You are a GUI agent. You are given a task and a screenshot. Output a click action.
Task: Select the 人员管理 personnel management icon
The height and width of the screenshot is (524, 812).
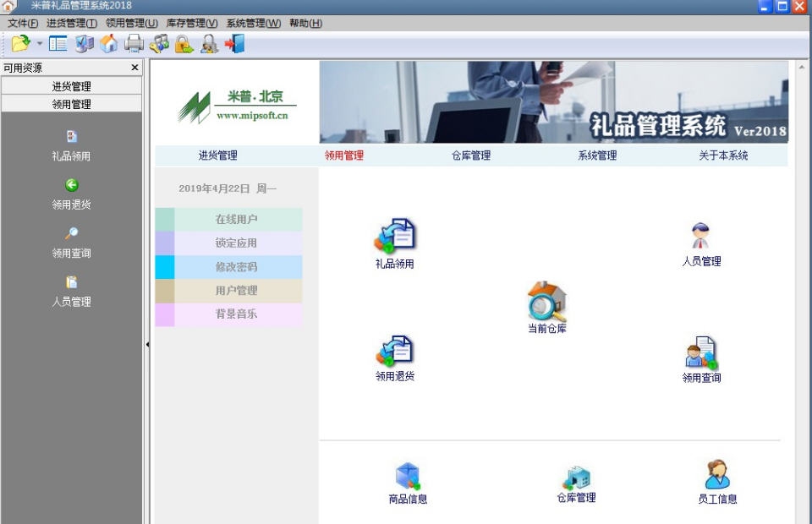coord(700,237)
